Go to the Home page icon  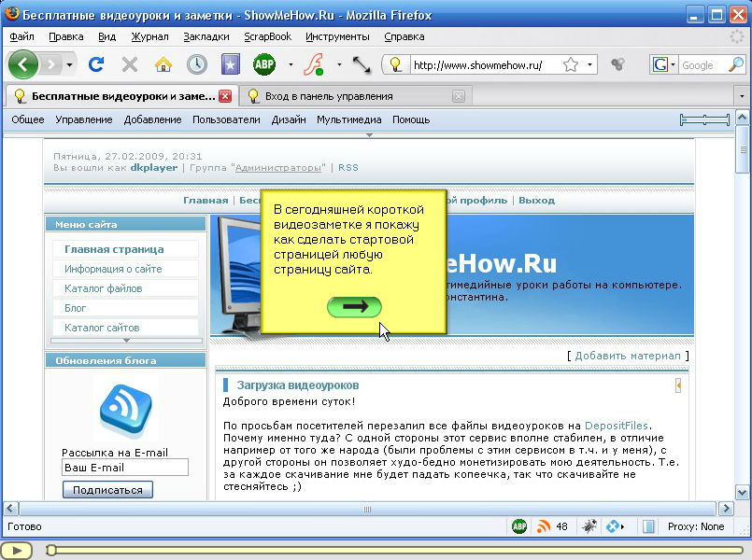[x=163, y=64]
